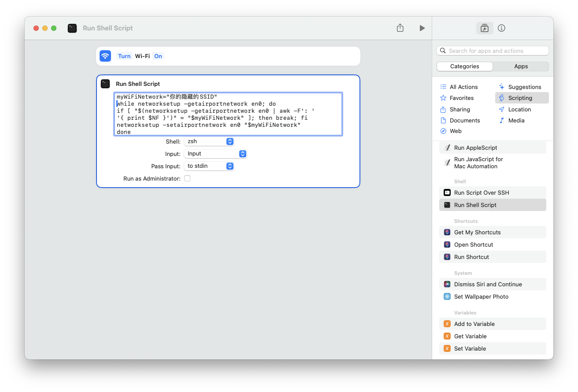This screenshot has width=578, height=392.
Task: Click the Search for apps and actions field
Action: pyautogui.click(x=496, y=51)
